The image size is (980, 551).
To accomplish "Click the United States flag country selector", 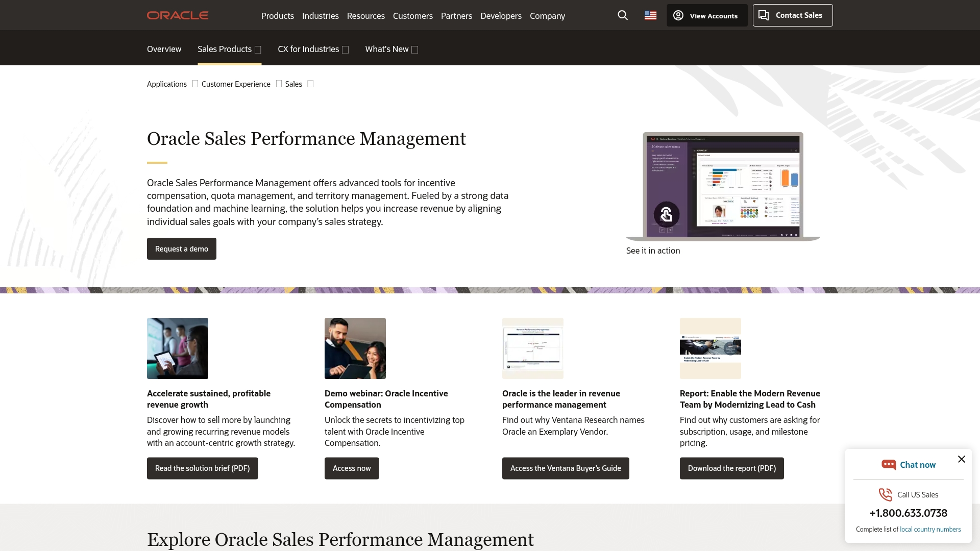I will pyautogui.click(x=650, y=15).
